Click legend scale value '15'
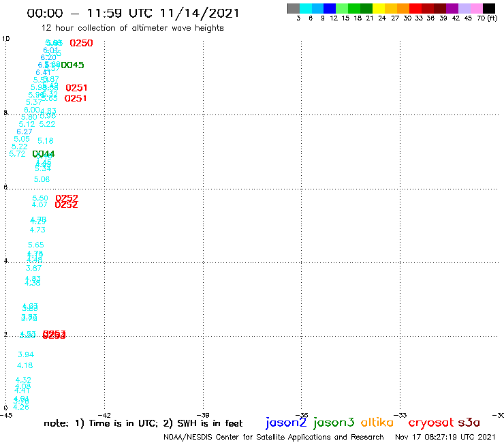Viewport: 504px width, 443px height. (x=345, y=18)
